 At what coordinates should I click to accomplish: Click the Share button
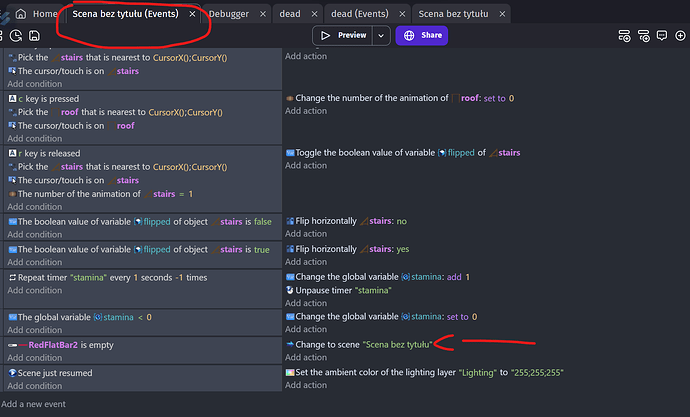pos(421,35)
